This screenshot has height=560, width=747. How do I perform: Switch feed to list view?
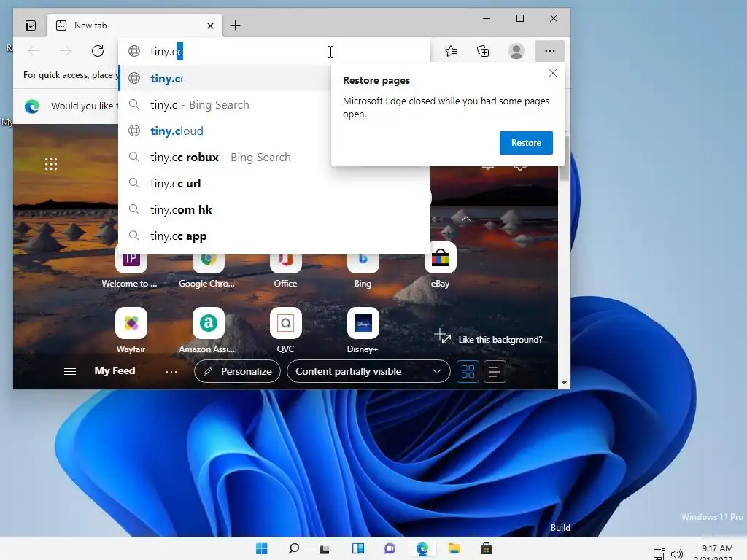point(495,371)
